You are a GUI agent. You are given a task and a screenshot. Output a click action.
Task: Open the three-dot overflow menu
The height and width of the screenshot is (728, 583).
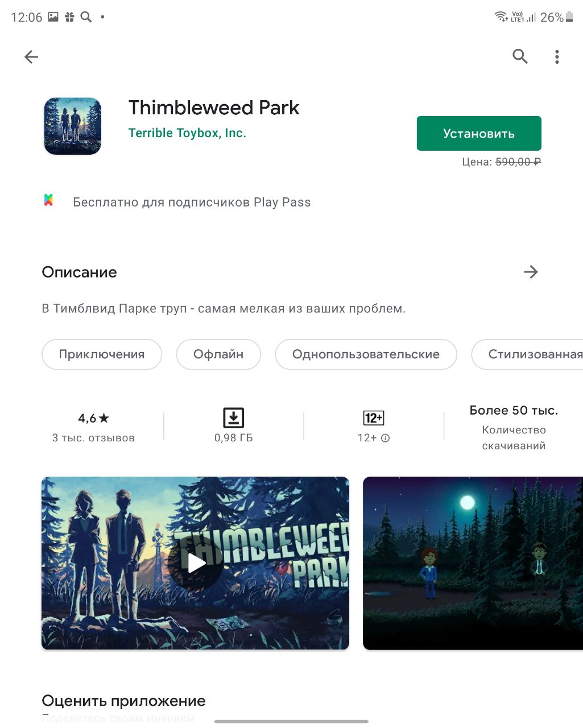point(557,56)
